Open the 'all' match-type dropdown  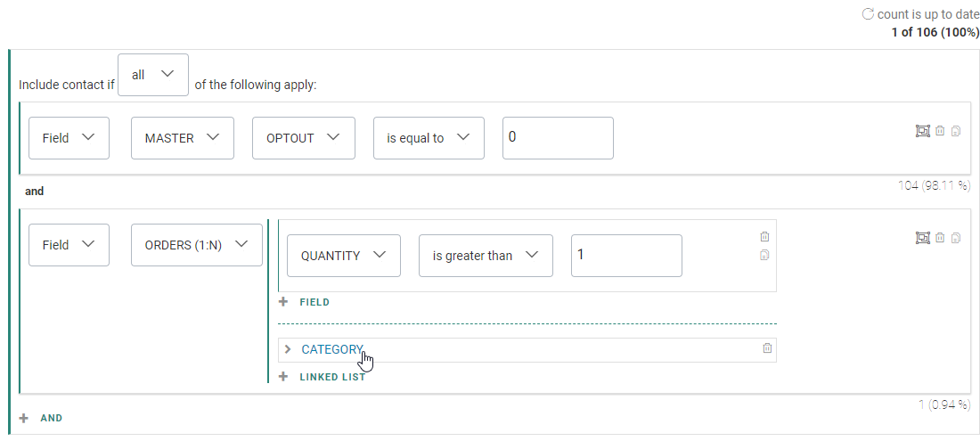[x=152, y=75]
